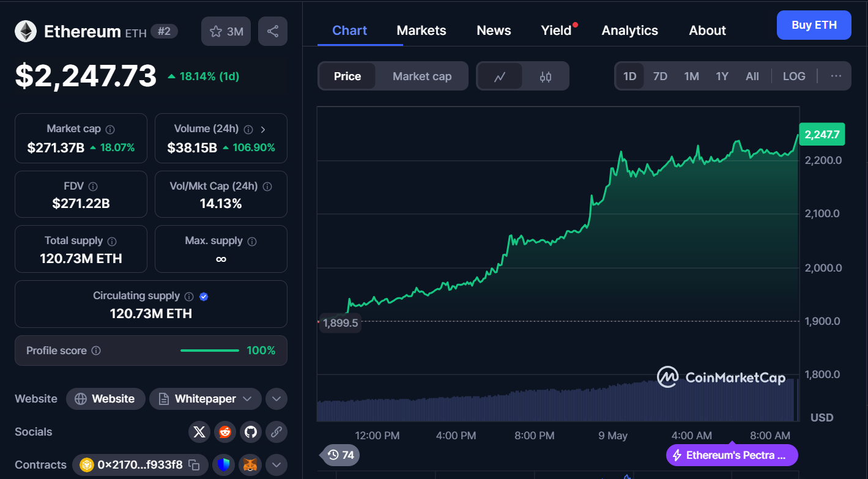Click the history 74 events badge
This screenshot has height=479, width=868.
[341, 455]
